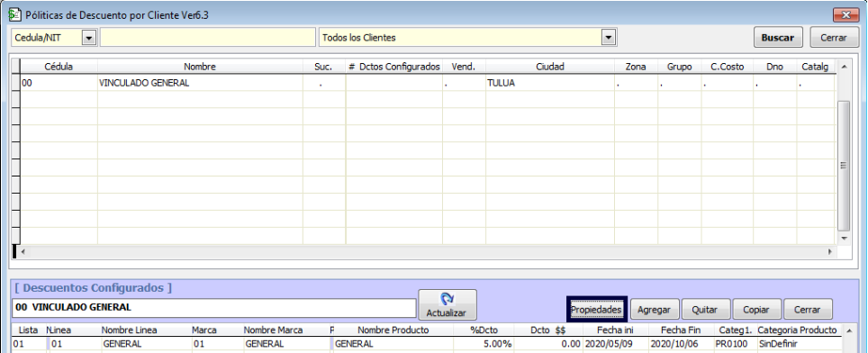Screen dimensions: 868x353
Task: Click the Marca column header
Action: [x=203, y=330]
